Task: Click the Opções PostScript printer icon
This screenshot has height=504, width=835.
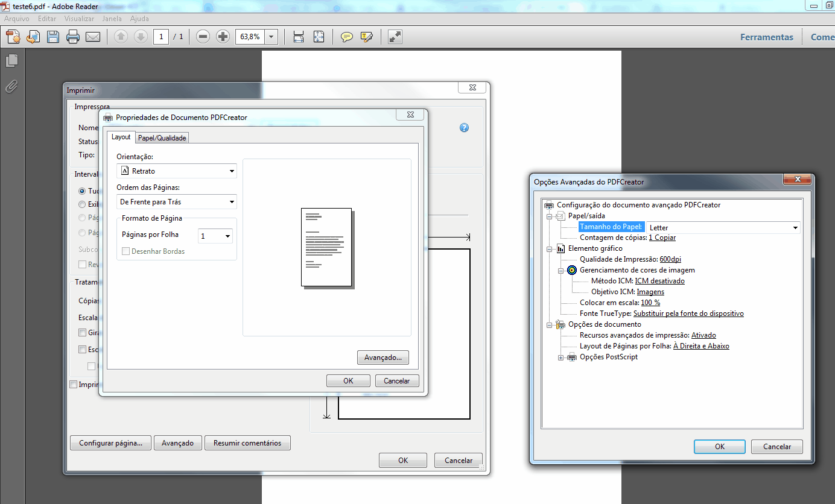Action: (x=572, y=357)
